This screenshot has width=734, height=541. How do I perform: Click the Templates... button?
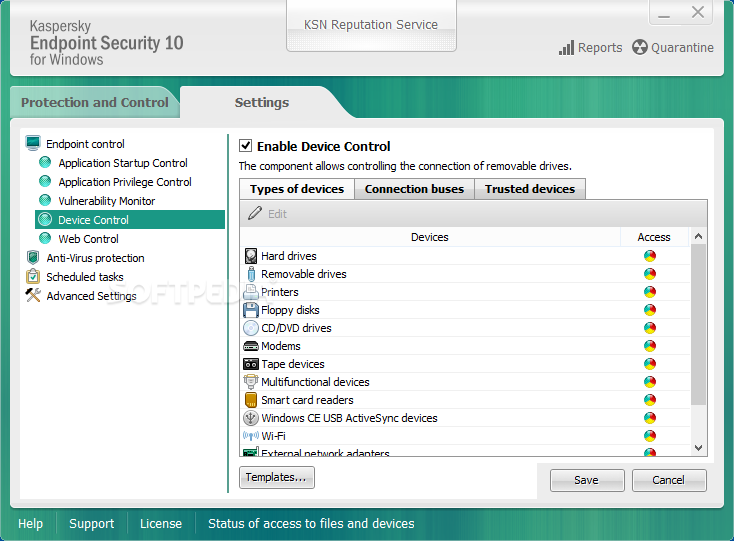(277, 477)
